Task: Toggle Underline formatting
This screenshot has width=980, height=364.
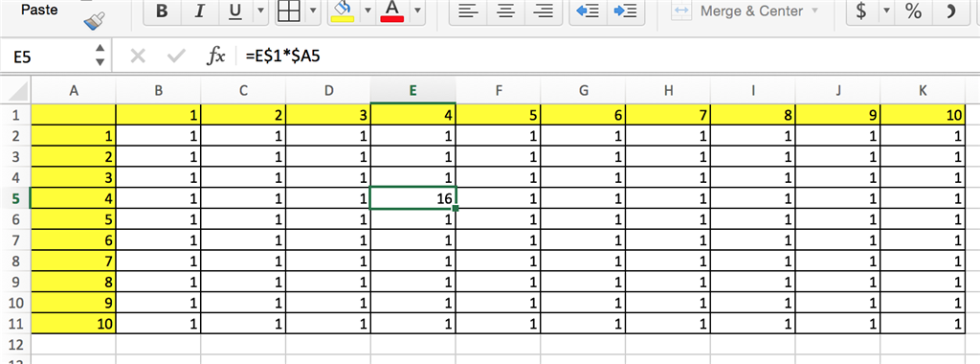Action: click(235, 11)
